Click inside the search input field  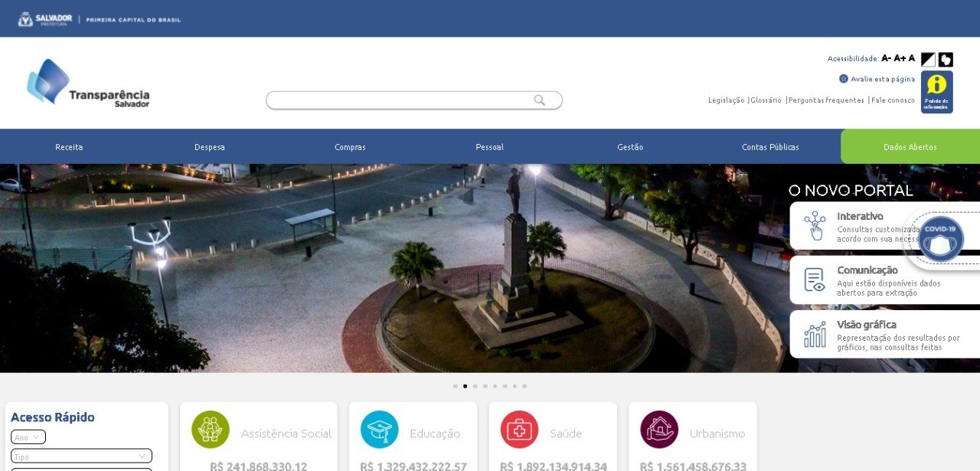tap(398, 100)
